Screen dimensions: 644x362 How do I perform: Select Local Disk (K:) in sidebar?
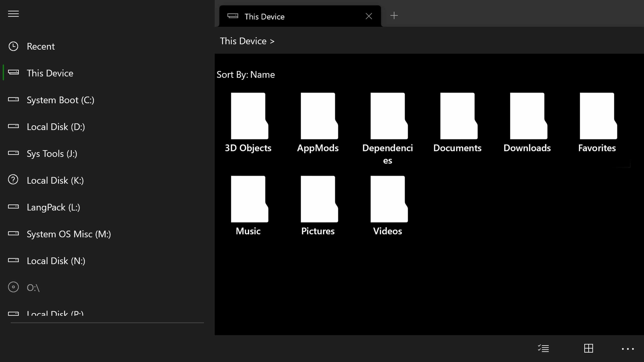[55, 180]
